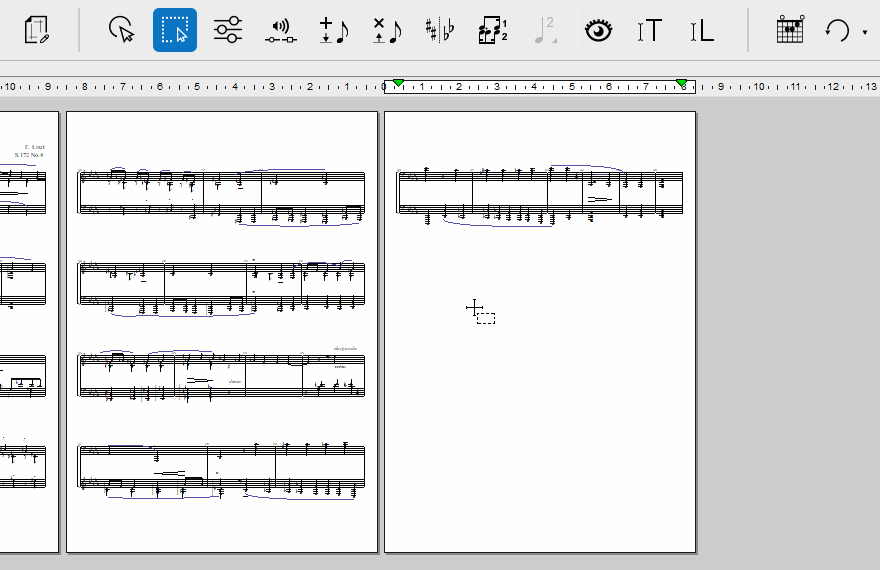Open the guitar chord grid tool
880x570 pixels.
(790, 30)
